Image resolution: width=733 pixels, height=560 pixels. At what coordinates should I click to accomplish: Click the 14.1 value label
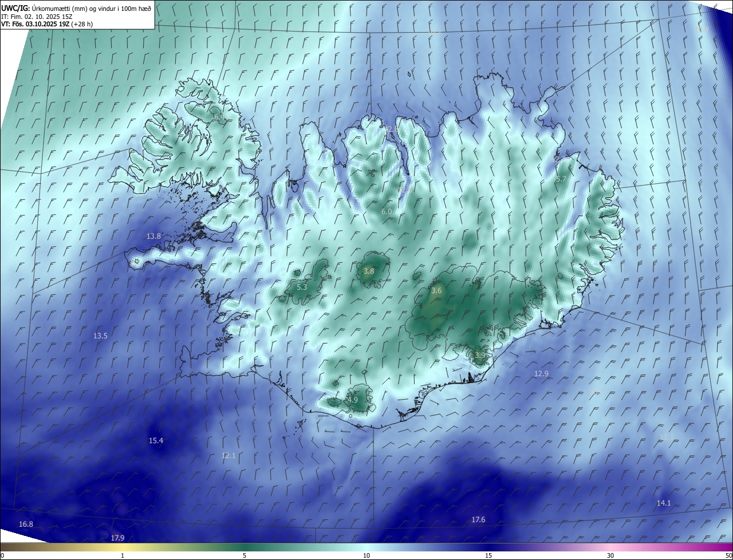click(x=663, y=503)
